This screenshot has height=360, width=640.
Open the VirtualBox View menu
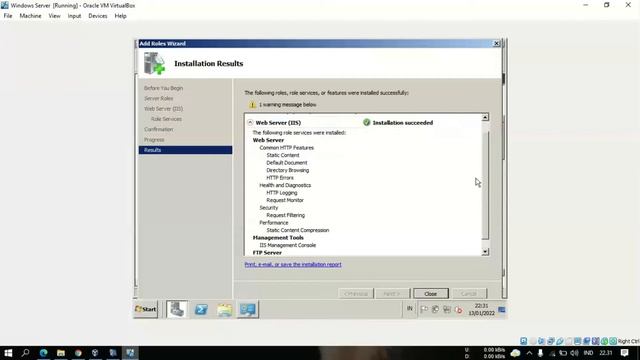coord(54,16)
